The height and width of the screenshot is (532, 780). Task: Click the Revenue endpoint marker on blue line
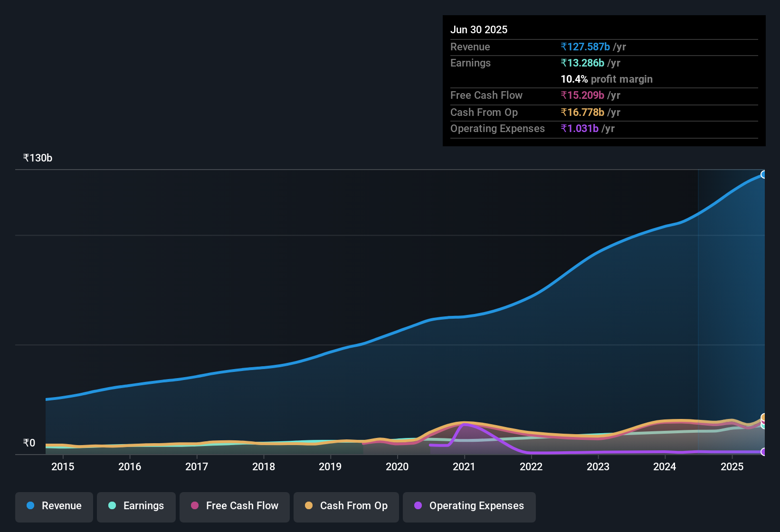point(764,174)
